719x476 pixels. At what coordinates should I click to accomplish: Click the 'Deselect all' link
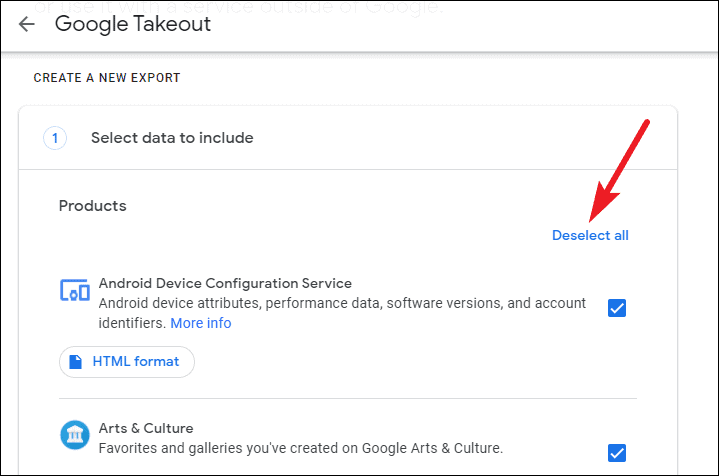point(590,236)
